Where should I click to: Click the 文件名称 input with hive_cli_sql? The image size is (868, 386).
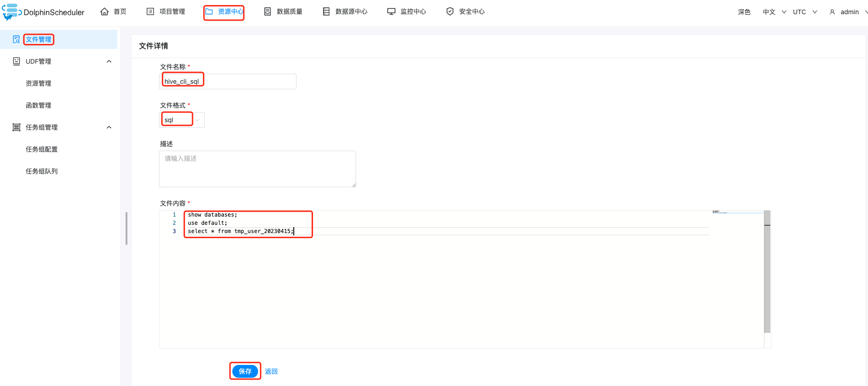(228, 82)
